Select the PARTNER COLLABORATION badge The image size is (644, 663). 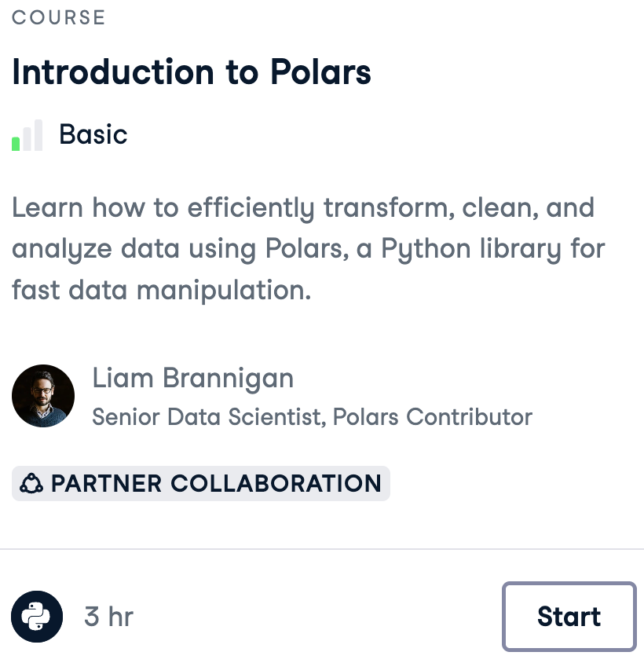(x=201, y=483)
